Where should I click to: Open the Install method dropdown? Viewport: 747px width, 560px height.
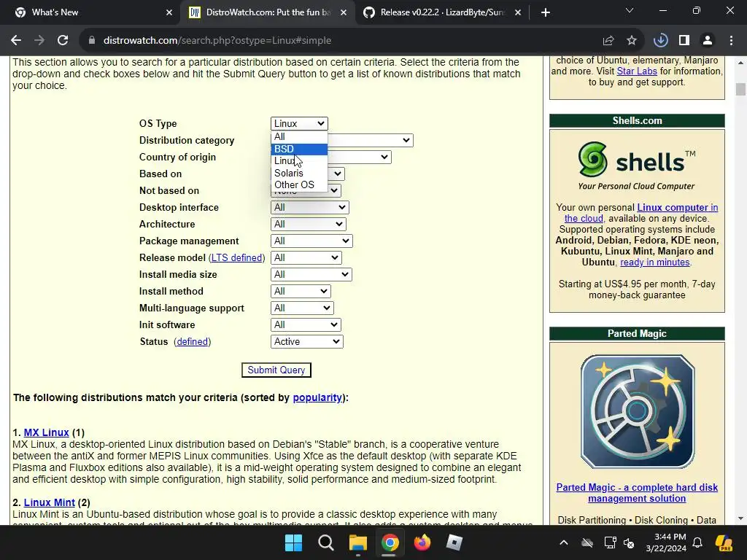point(301,291)
